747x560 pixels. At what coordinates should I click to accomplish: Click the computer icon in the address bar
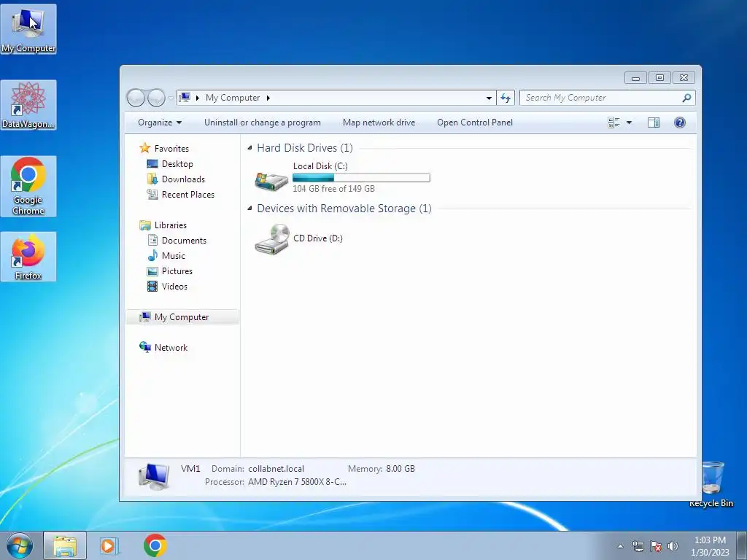coord(185,98)
